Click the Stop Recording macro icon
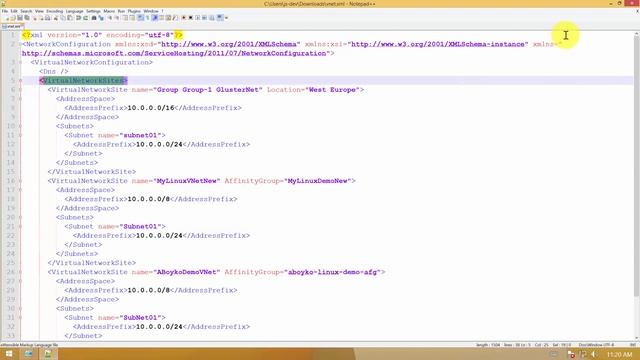 click(x=191, y=18)
